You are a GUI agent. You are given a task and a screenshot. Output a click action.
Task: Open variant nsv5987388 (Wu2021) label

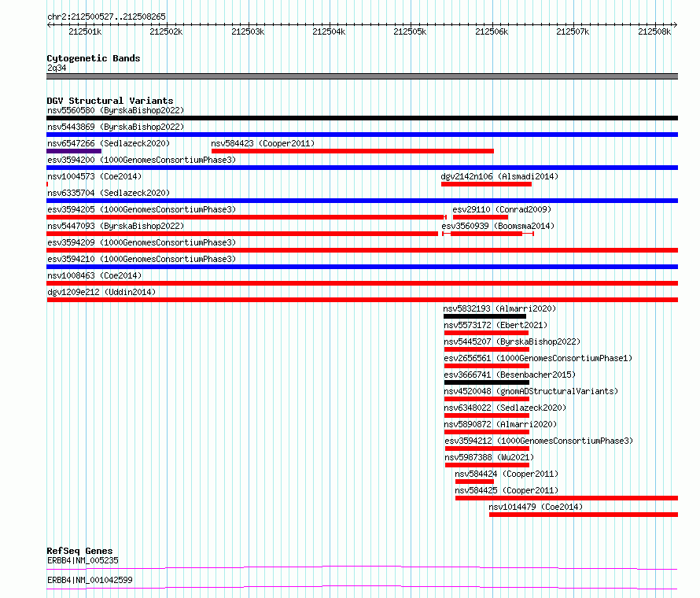click(x=489, y=457)
